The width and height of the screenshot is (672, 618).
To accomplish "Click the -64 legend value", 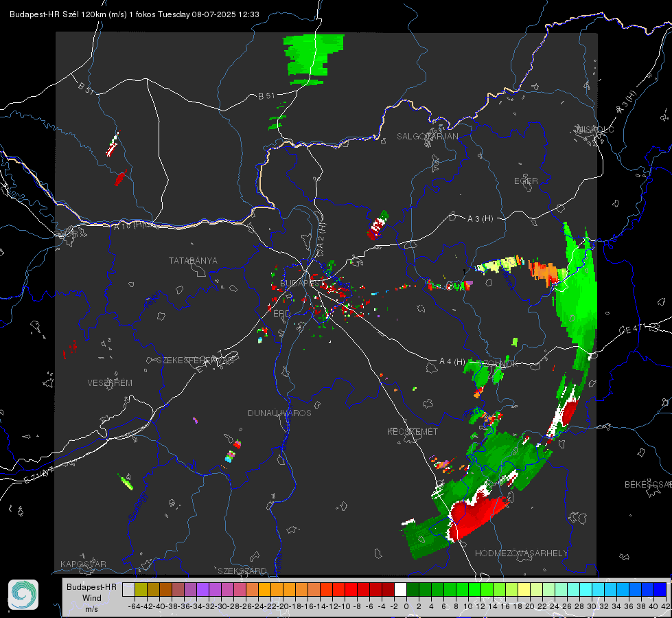I will (134, 606).
